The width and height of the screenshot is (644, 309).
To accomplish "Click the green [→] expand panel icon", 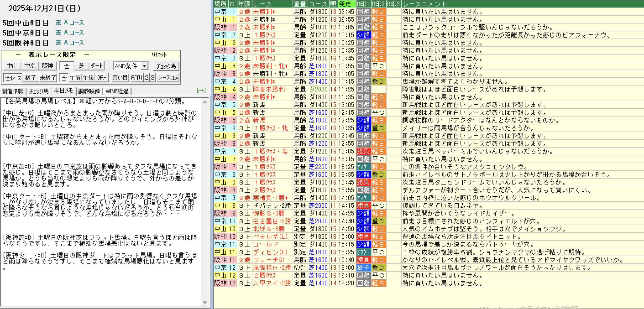I will 201,90.
